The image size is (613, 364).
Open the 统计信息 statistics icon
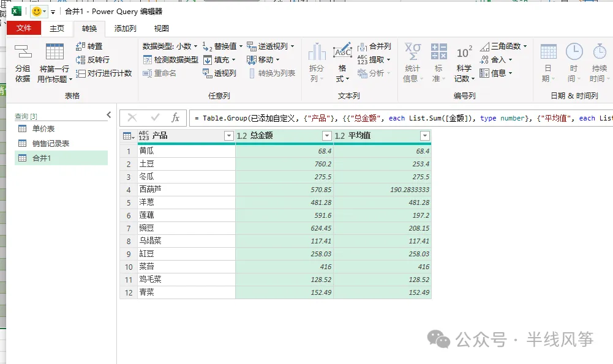pos(413,51)
